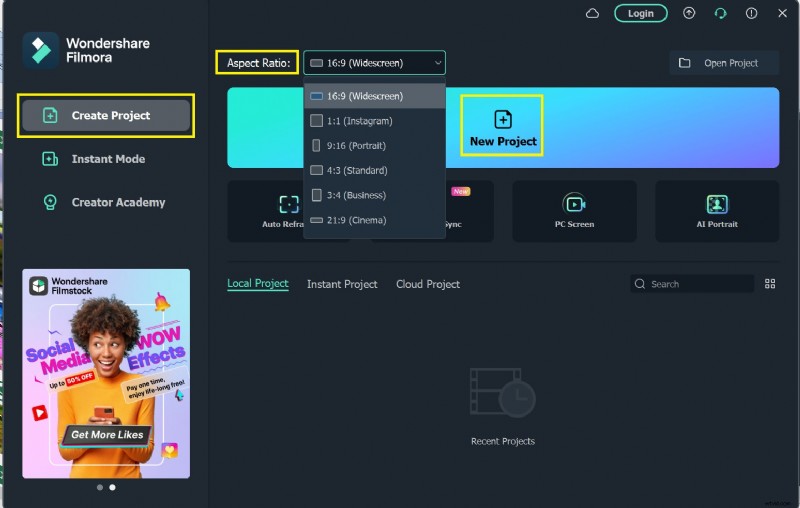Click the headset support icon
800x508 pixels.
[x=720, y=13]
